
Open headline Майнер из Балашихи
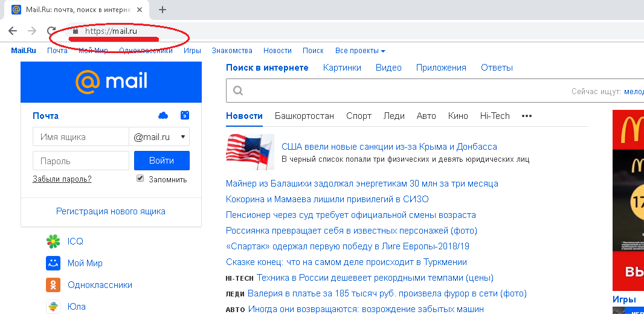pyautogui.click(x=362, y=184)
